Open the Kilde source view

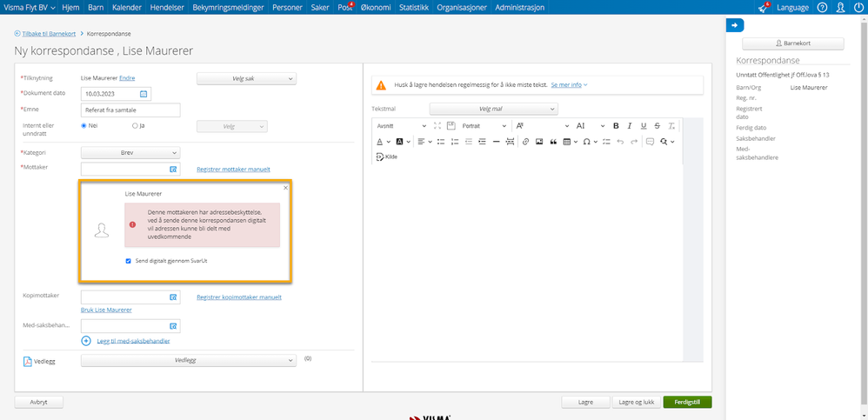pyautogui.click(x=386, y=157)
